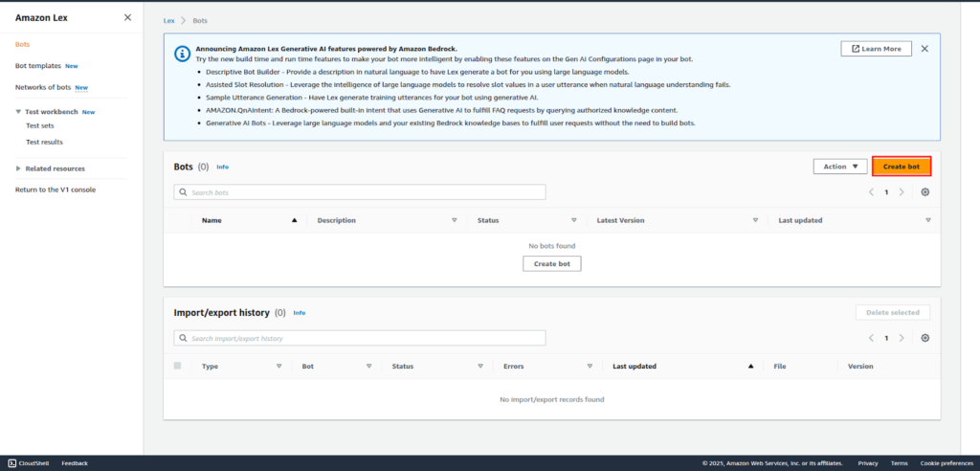Open Bot templates in sidebar
The height and width of the screenshot is (471, 980).
tap(38, 65)
